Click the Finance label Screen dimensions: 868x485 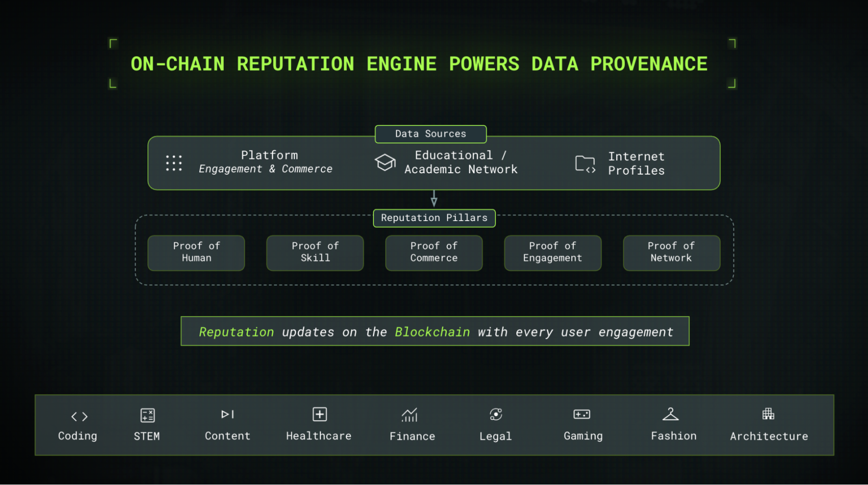click(413, 436)
